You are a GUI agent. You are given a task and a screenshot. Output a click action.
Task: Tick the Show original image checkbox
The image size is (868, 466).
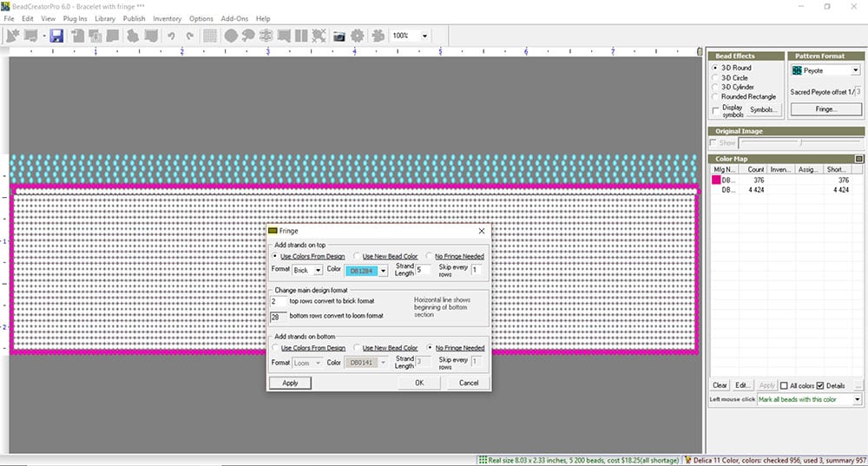click(713, 143)
